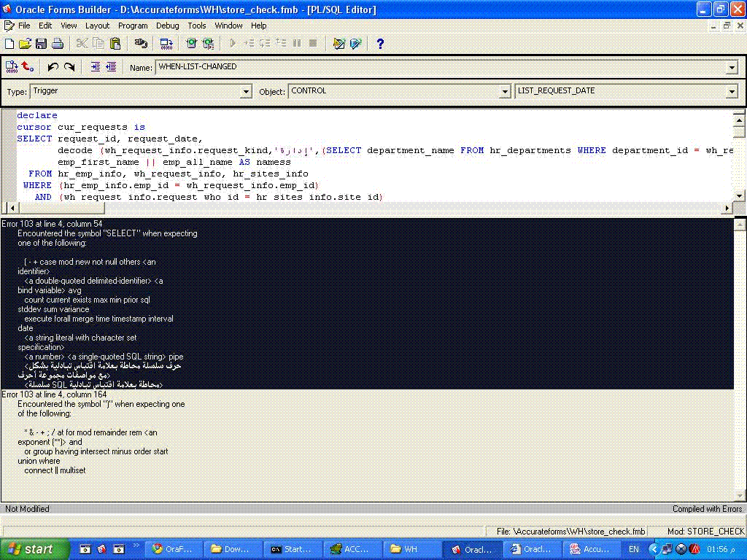This screenshot has height=560, width=747.
Task: Expand the trigger Name dropdown arrow
Action: point(732,68)
